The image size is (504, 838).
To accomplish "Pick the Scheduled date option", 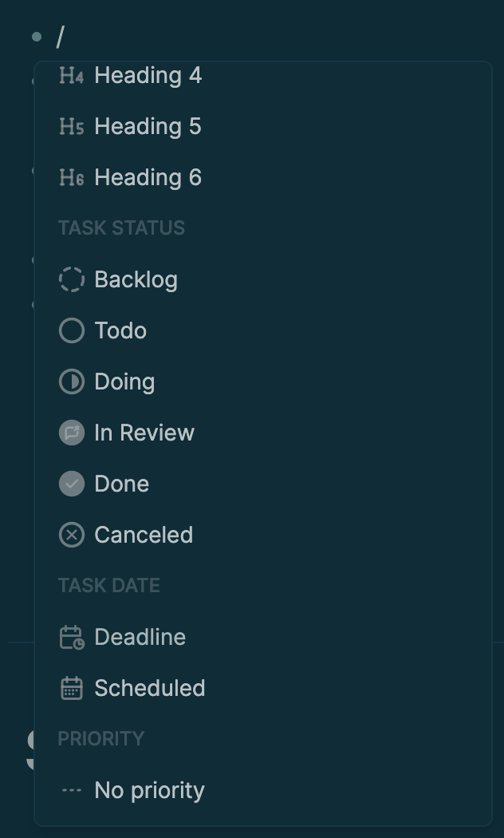I will point(149,689).
